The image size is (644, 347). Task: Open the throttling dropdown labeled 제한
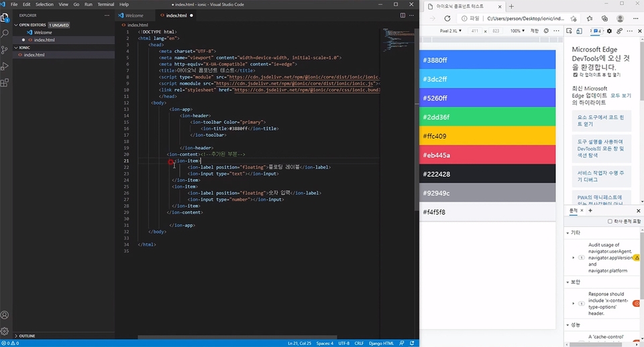pyautogui.click(x=535, y=31)
